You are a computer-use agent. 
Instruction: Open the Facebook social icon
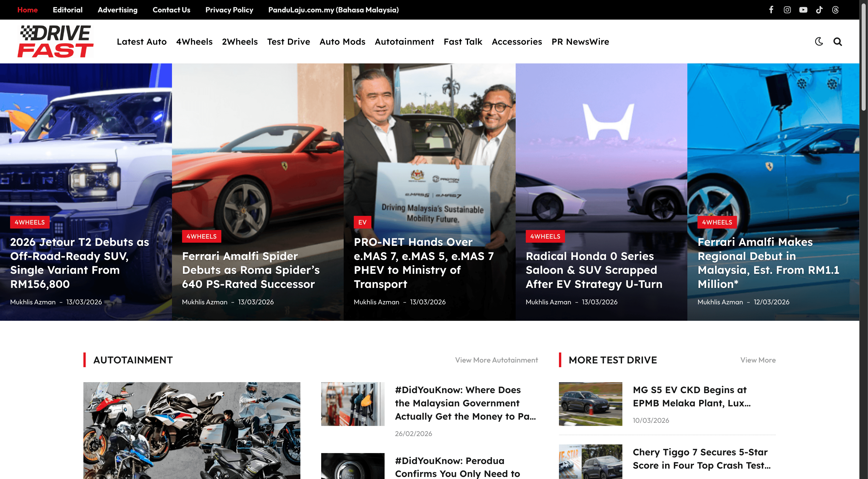(x=771, y=10)
